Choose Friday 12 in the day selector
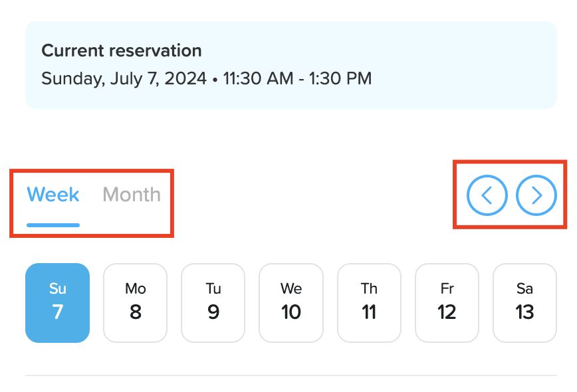577x392 pixels. 447,303
